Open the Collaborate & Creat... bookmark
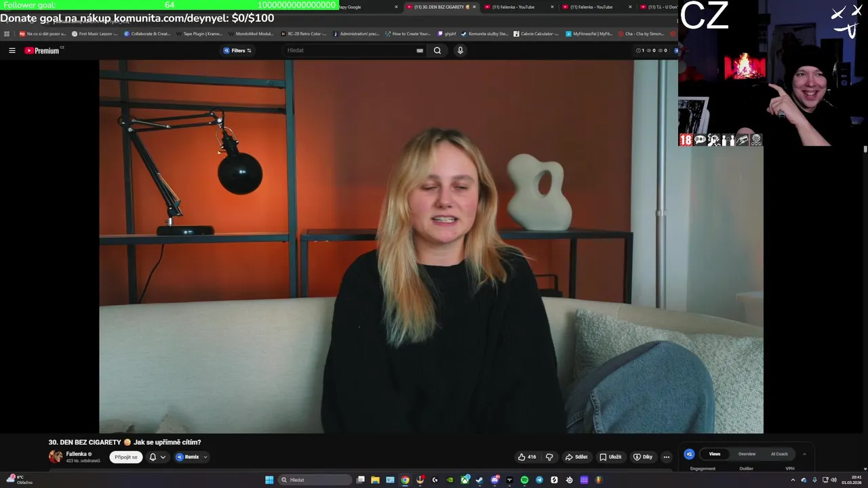868x488 pixels. pyautogui.click(x=147, y=33)
